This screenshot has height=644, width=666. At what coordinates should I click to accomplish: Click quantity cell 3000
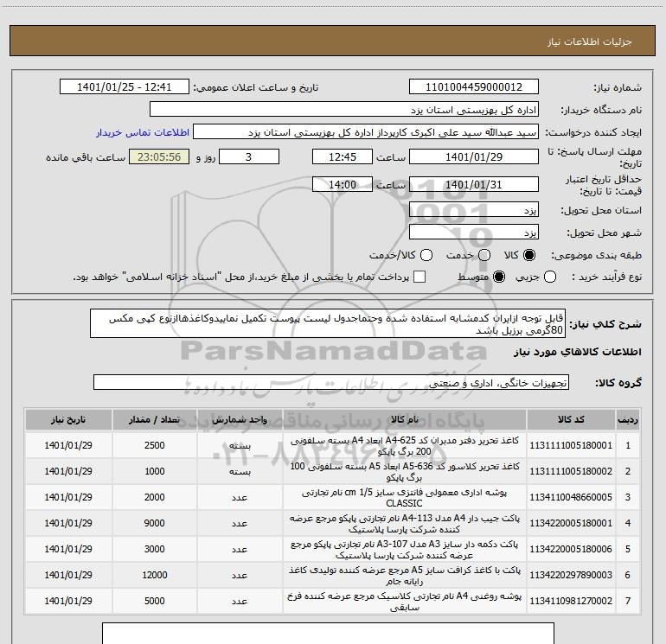tap(155, 549)
